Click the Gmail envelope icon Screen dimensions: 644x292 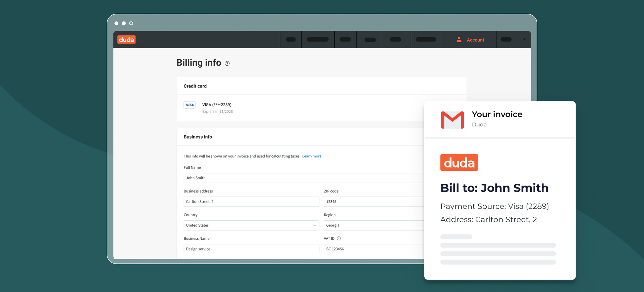452,120
